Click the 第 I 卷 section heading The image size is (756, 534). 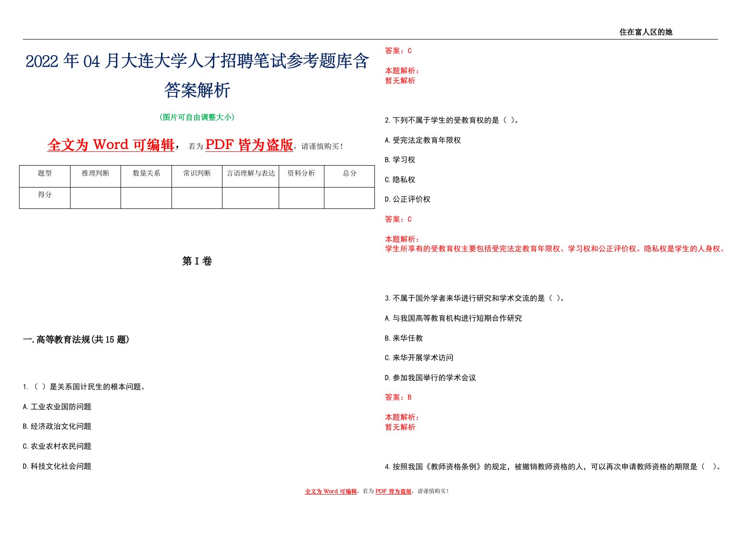tap(197, 261)
